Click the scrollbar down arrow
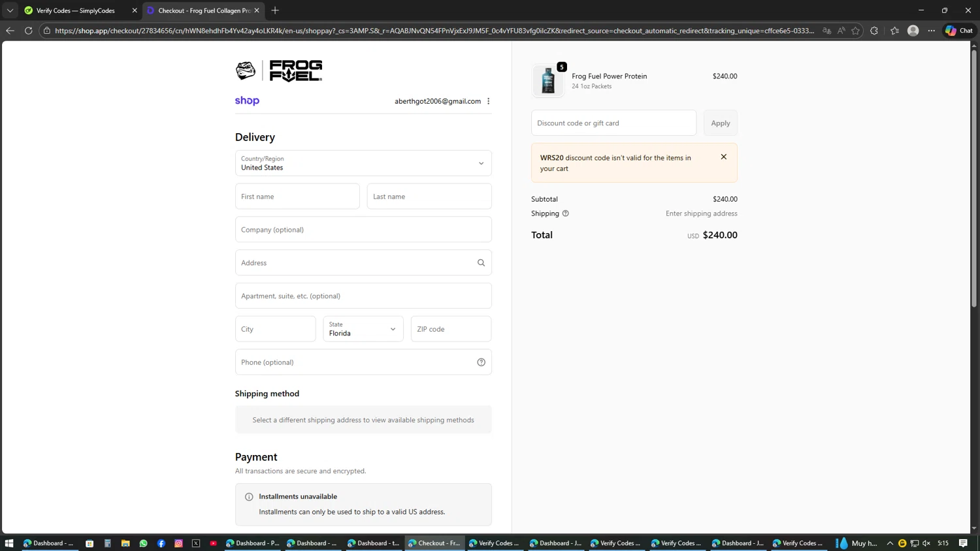980x551 pixels. 974,529
